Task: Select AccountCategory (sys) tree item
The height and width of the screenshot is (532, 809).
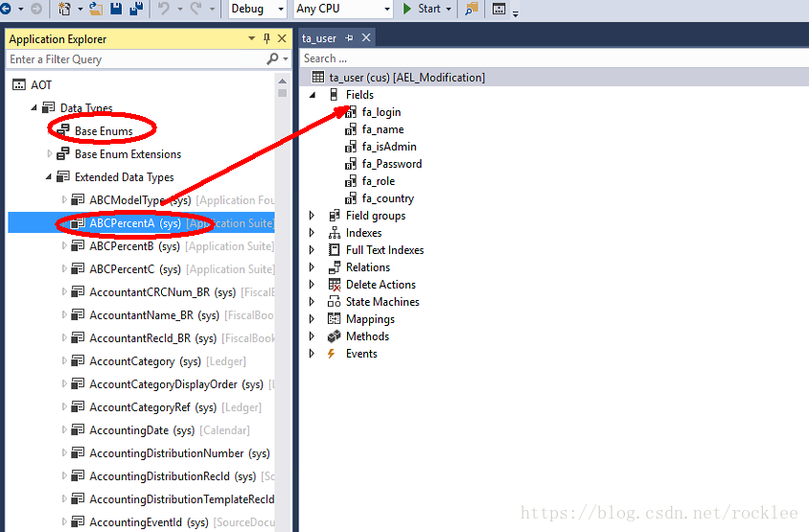Action: coord(145,361)
